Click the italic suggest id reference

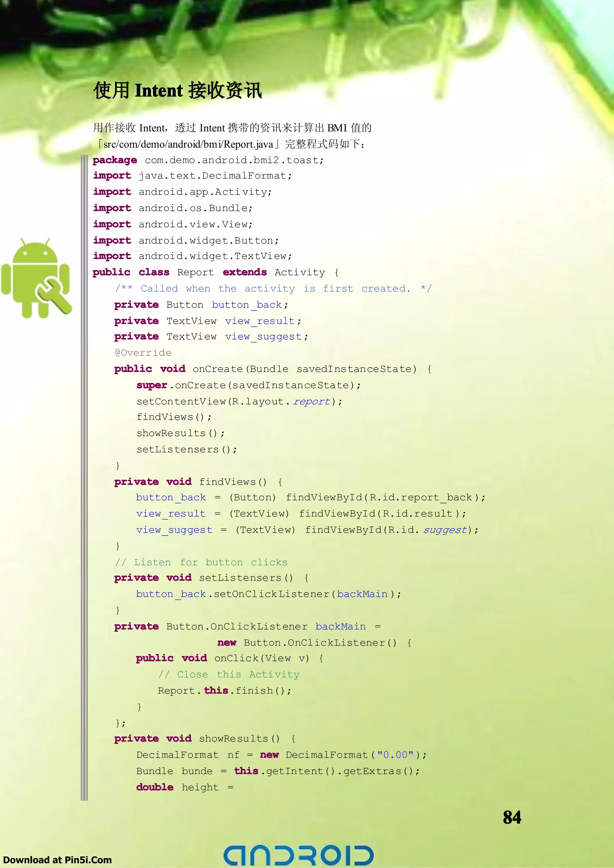coord(445,530)
